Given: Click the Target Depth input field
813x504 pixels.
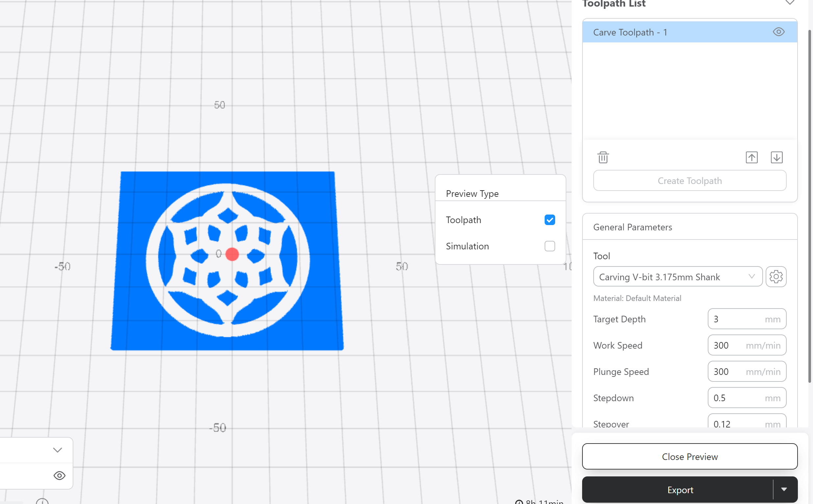Looking at the screenshot, I should pyautogui.click(x=747, y=319).
